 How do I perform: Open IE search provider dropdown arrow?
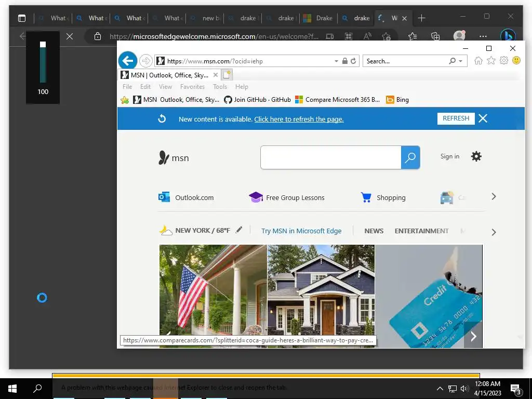point(460,61)
